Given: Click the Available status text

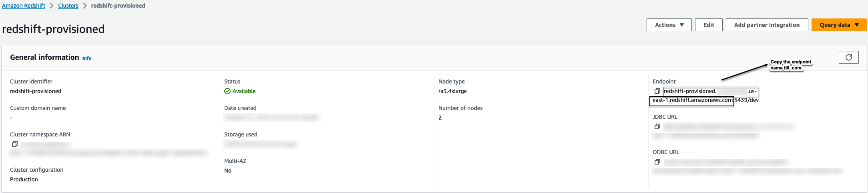Looking at the screenshot, I should pyautogui.click(x=244, y=91).
